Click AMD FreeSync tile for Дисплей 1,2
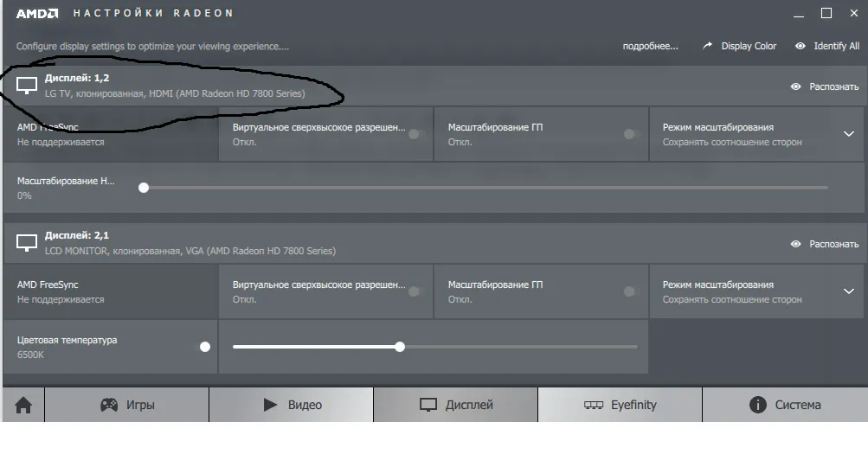Image resolution: width=868 pixels, height=467 pixels. [x=111, y=134]
